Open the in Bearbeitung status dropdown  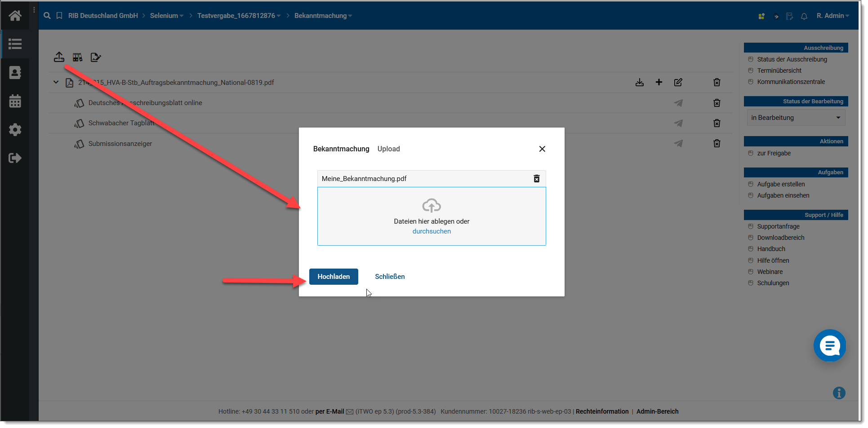796,118
